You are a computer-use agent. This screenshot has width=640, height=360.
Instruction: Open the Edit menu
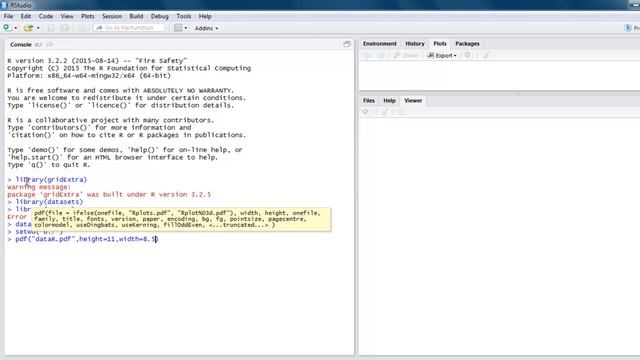click(x=26, y=16)
